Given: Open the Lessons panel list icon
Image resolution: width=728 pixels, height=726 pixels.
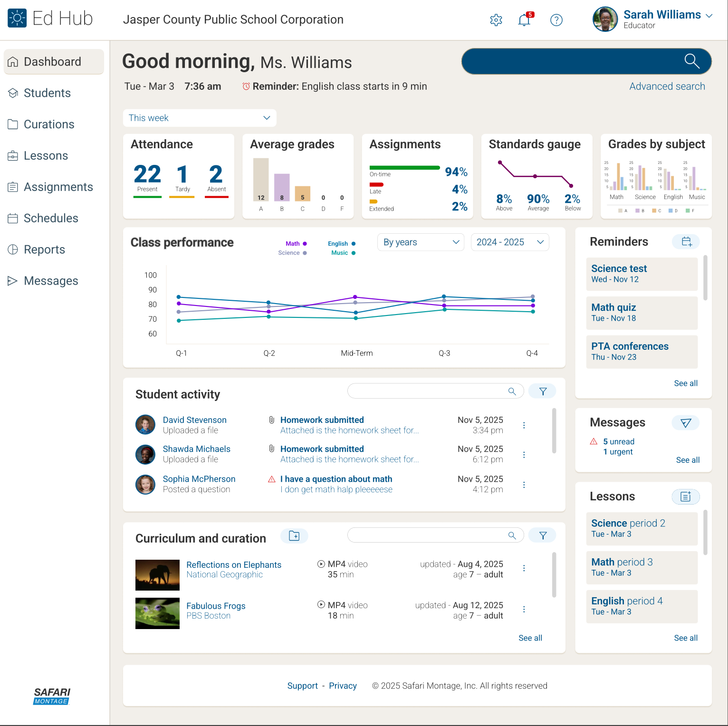Looking at the screenshot, I should pos(685,497).
